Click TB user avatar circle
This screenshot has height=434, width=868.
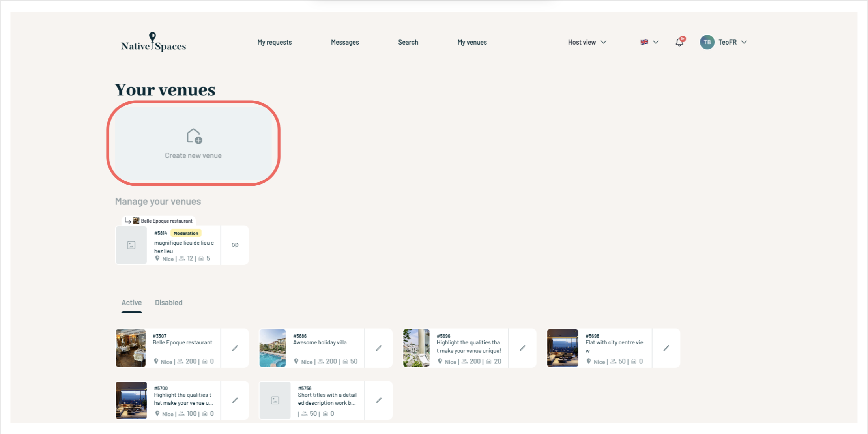(x=707, y=42)
